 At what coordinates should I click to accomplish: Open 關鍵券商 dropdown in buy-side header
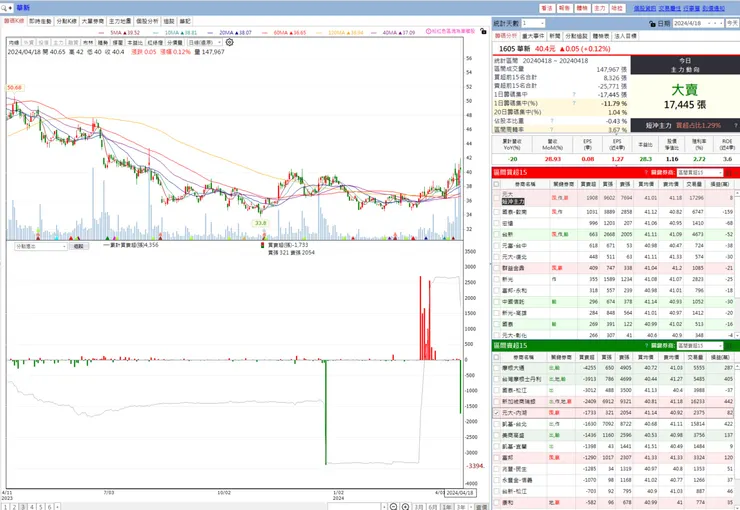coord(700,173)
